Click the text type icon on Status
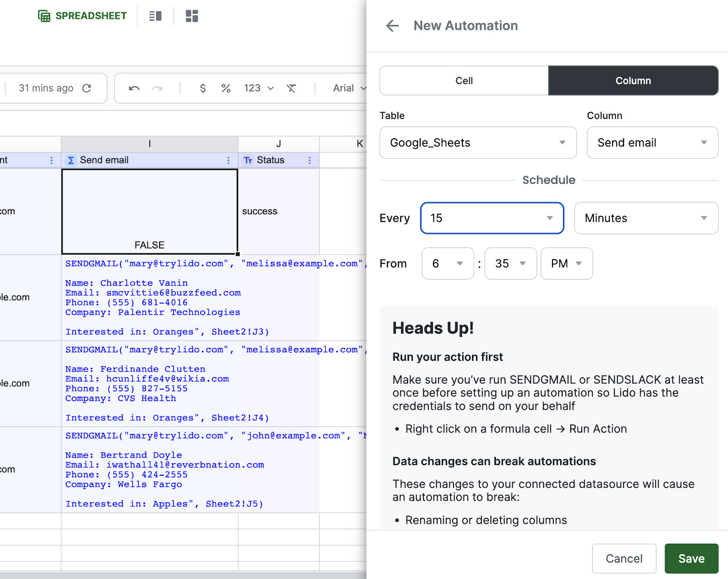Image resolution: width=728 pixels, height=579 pixels. point(248,160)
